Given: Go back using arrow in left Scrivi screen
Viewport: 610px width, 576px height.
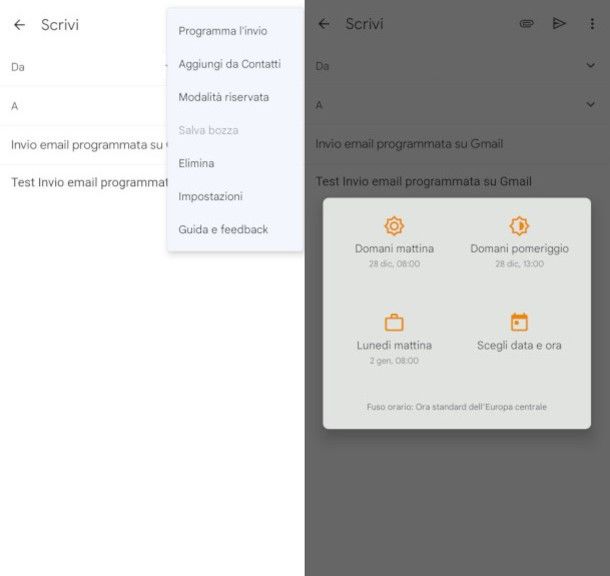Looking at the screenshot, I should (x=19, y=25).
